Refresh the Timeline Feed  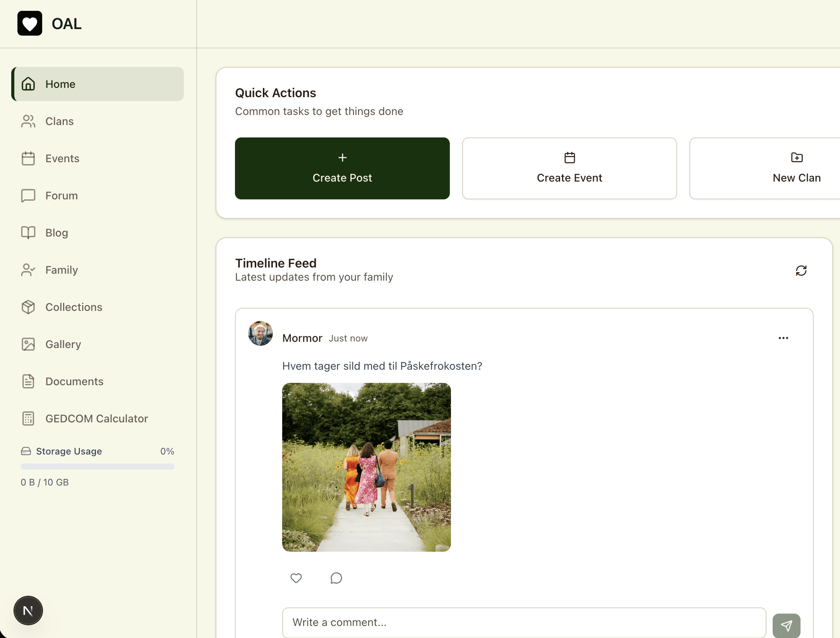[x=801, y=270]
